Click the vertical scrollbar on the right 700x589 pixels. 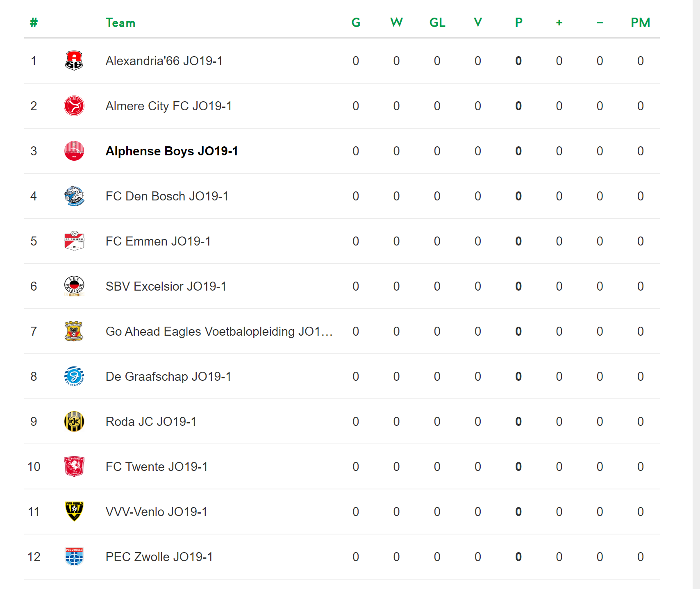696,294
